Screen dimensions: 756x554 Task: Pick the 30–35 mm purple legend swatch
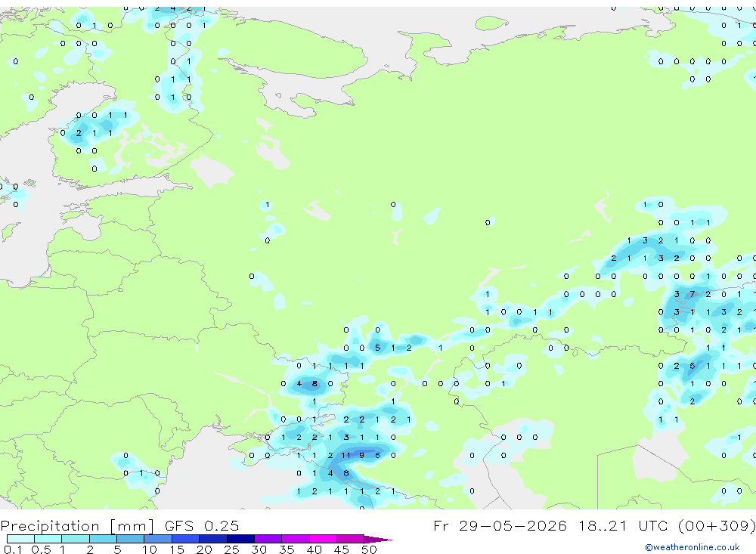click(268, 539)
